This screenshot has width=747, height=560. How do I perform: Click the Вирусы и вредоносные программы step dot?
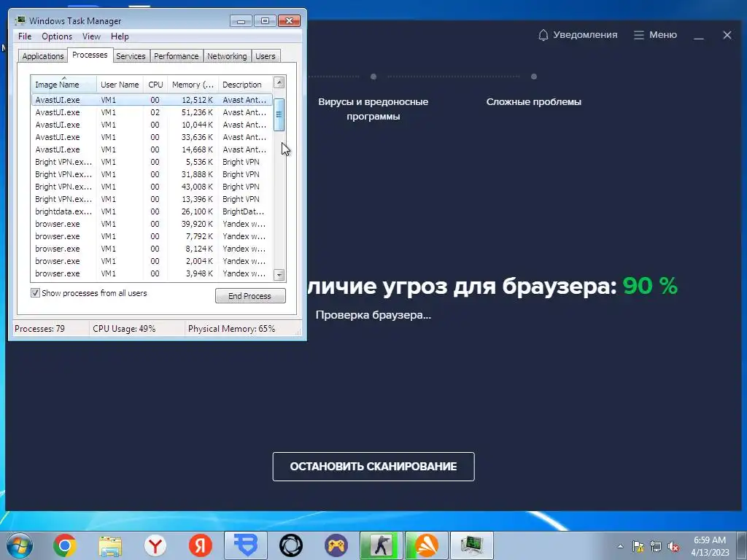point(373,76)
